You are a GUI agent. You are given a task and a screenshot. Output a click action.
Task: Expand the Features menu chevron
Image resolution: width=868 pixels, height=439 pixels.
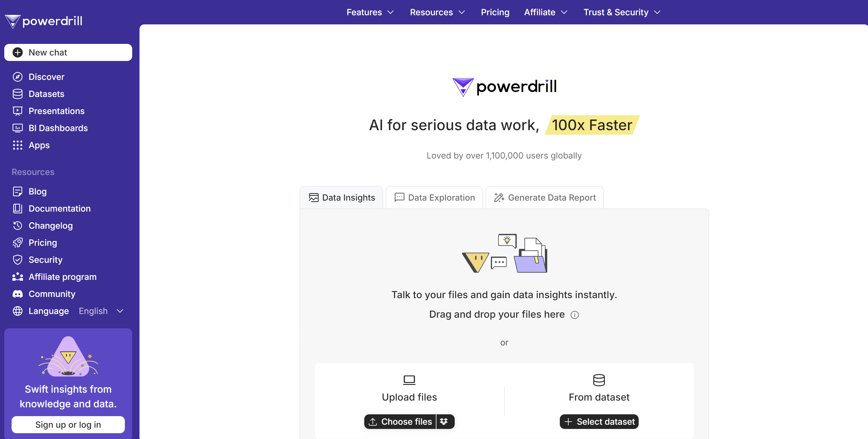pyautogui.click(x=390, y=12)
